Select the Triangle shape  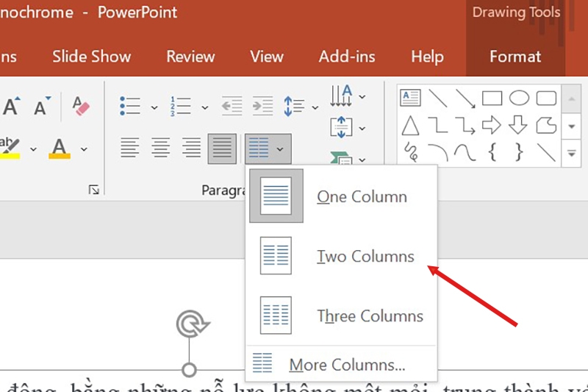coord(410,125)
